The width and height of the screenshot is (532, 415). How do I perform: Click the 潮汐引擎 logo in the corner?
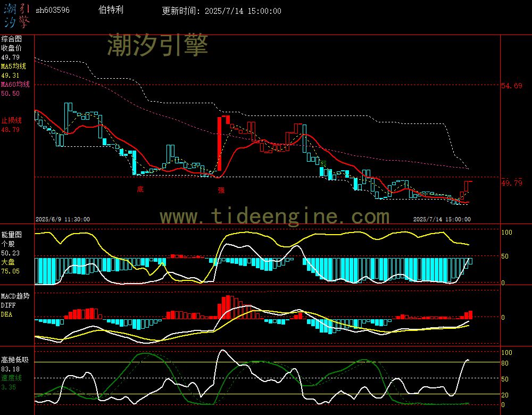coord(16,15)
